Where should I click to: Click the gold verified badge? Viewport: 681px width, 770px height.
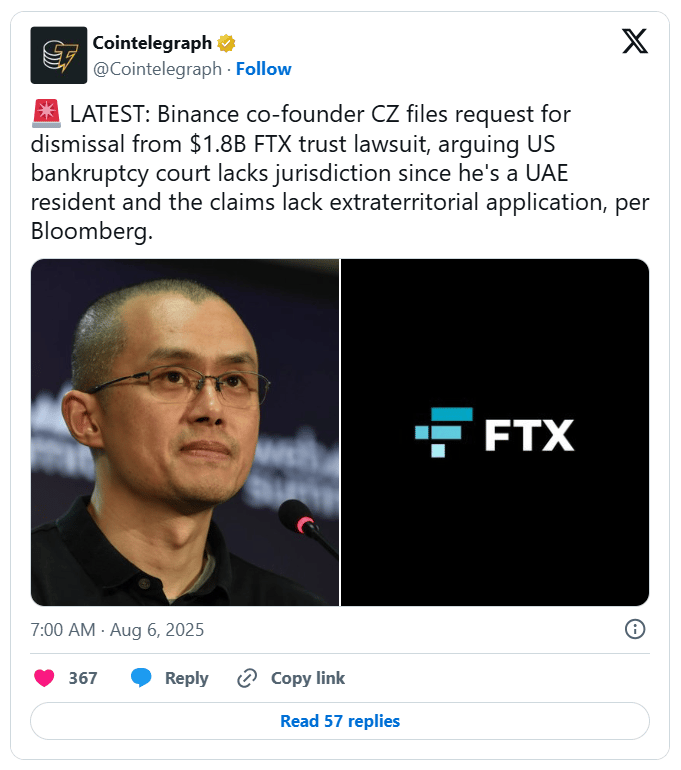click(226, 43)
